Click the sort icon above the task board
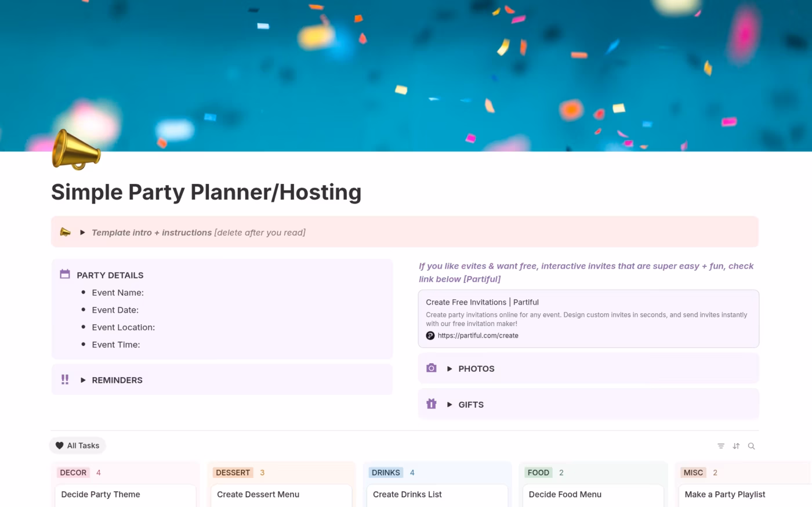Viewport: 812px width, 507px height. pyautogui.click(x=736, y=446)
